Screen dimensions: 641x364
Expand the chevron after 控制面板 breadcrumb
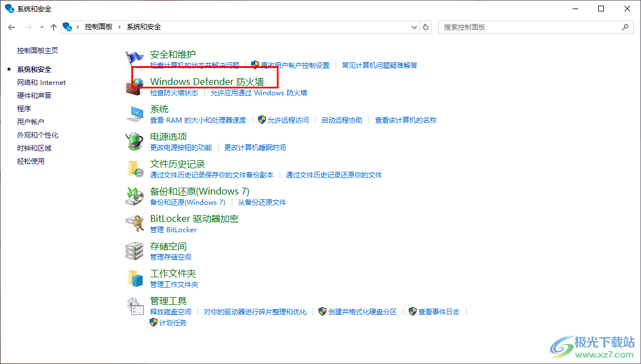pyautogui.click(x=119, y=27)
